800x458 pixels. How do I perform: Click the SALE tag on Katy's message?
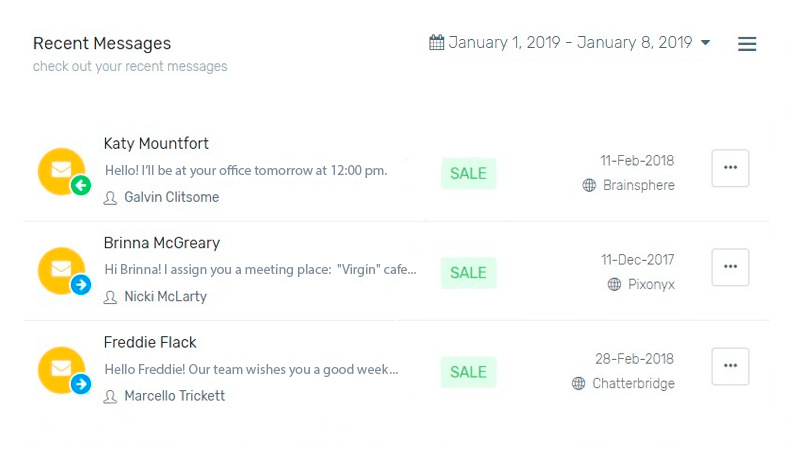468,173
